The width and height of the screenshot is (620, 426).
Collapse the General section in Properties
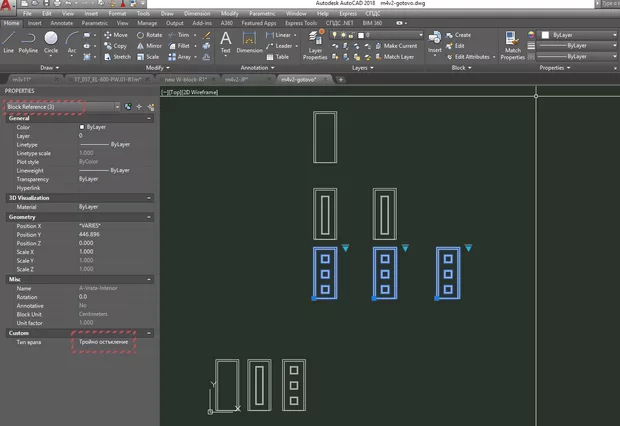coord(148,118)
